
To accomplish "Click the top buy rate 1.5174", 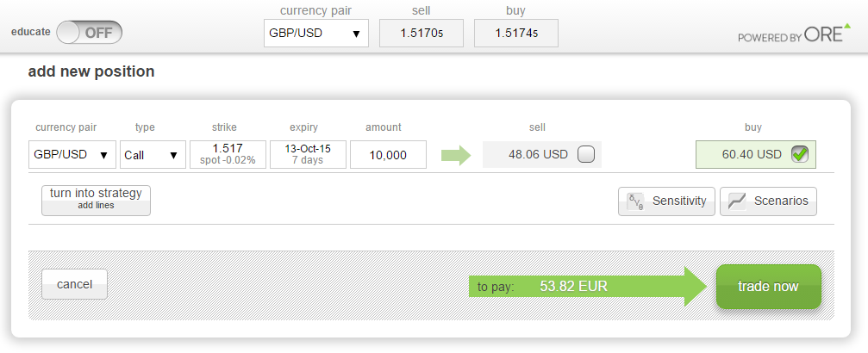I will click(x=516, y=34).
